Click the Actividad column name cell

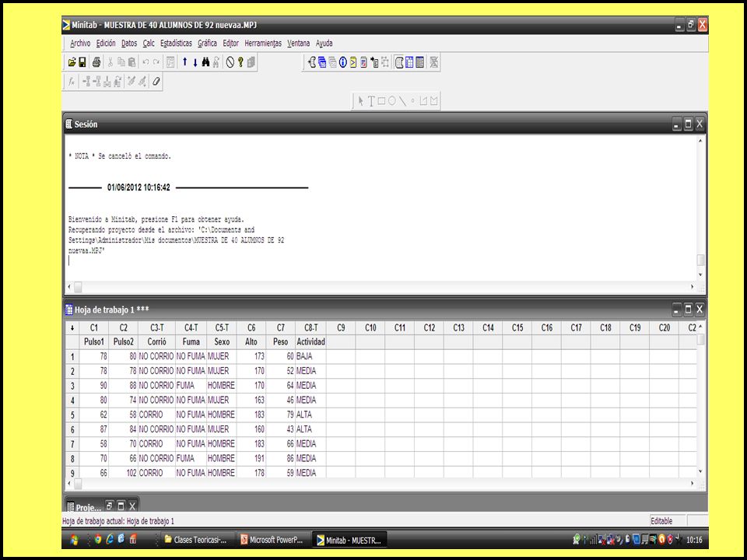310,342
